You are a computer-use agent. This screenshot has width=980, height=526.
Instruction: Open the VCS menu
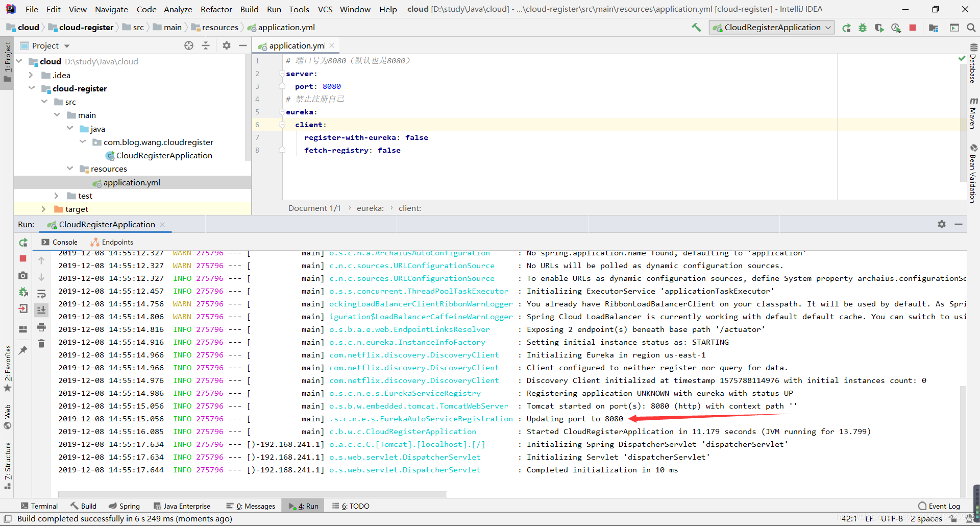click(x=325, y=9)
